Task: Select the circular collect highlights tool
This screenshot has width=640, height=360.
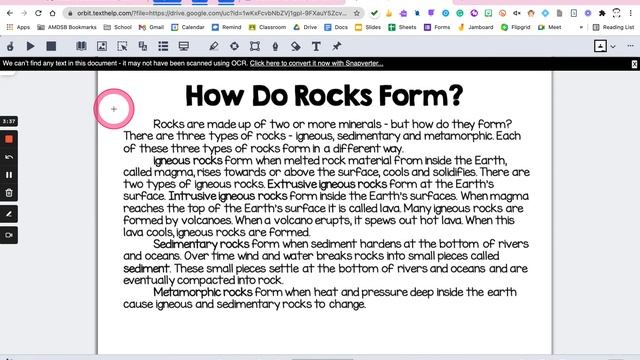Action: 234,46
